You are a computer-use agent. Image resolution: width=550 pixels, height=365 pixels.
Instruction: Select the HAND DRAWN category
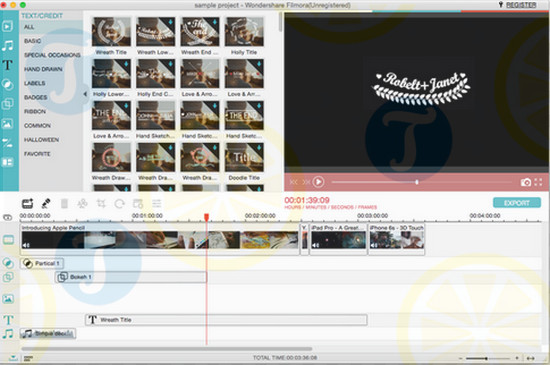coord(43,69)
